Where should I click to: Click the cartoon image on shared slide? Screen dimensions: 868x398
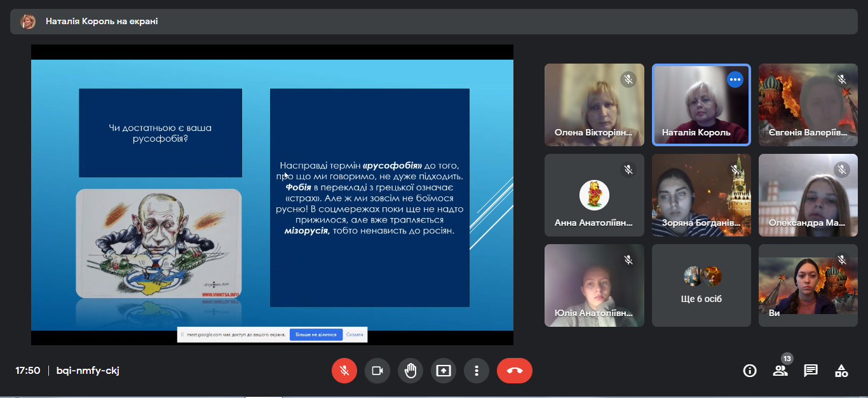(158, 244)
